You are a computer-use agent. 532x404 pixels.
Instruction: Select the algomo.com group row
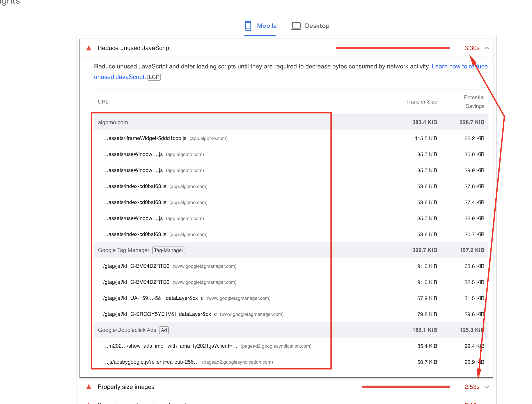[291, 122]
